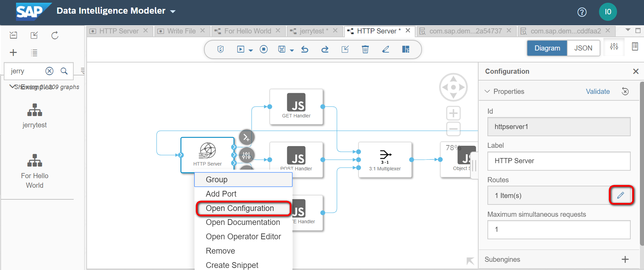Click the Validate link
Viewport: 644px width, 270px height.
[x=598, y=91]
